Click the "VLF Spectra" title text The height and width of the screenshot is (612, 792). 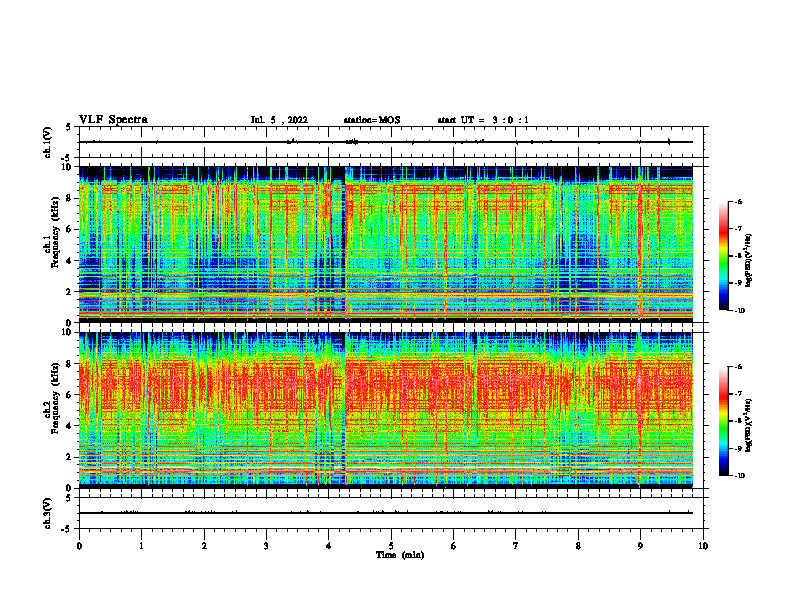point(113,120)
